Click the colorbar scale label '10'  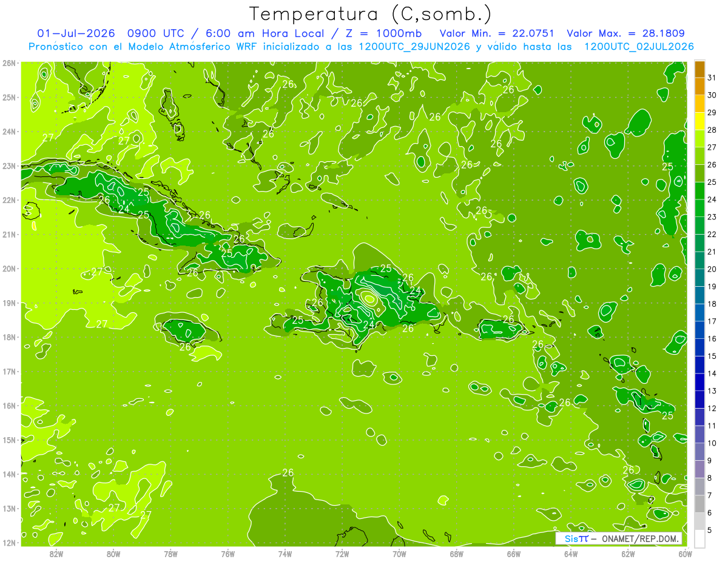coord(712,443)
